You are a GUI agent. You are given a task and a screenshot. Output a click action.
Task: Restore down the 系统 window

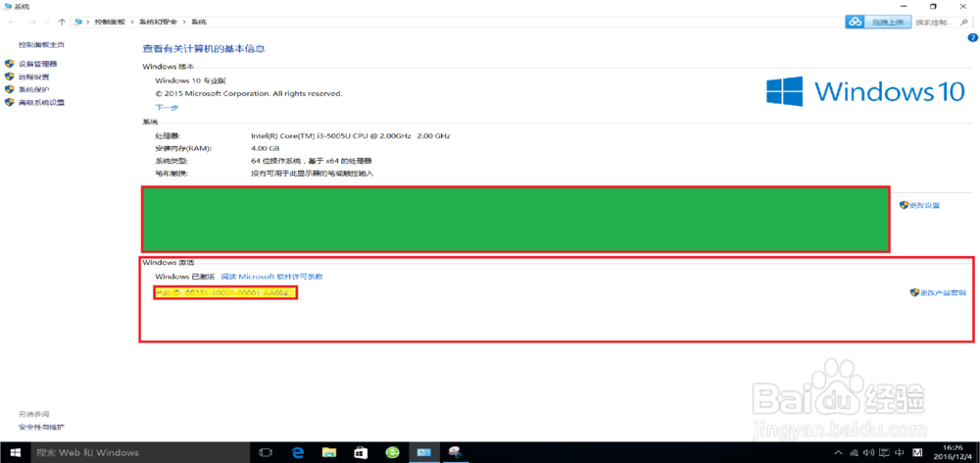pyautogui.click(x=933, y=6)
